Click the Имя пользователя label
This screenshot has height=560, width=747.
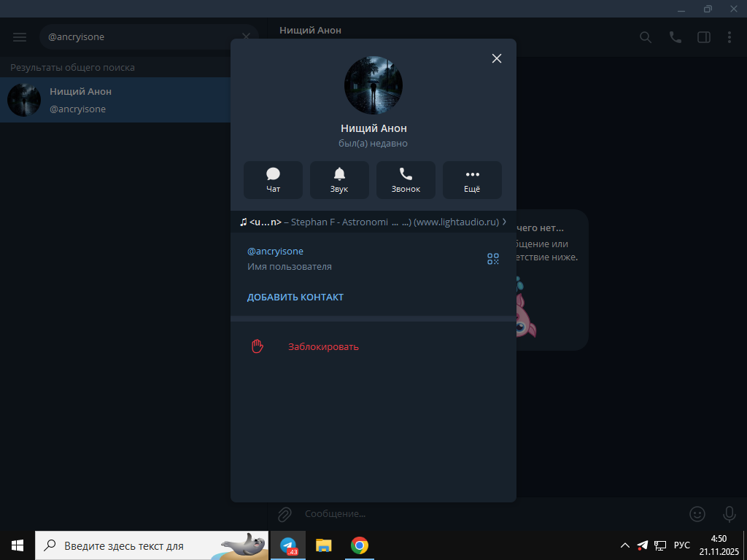pyautogui.click(x=289, y=267)
